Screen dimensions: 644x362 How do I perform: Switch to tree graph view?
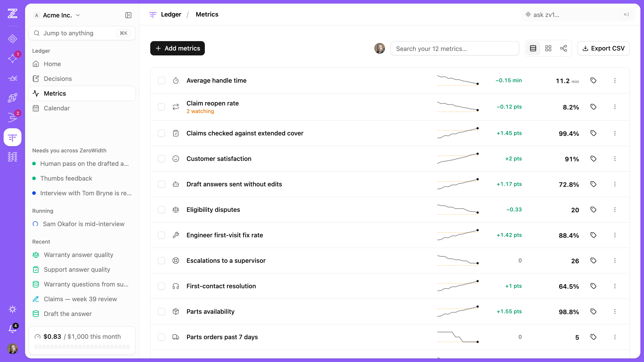click(563, 48)
